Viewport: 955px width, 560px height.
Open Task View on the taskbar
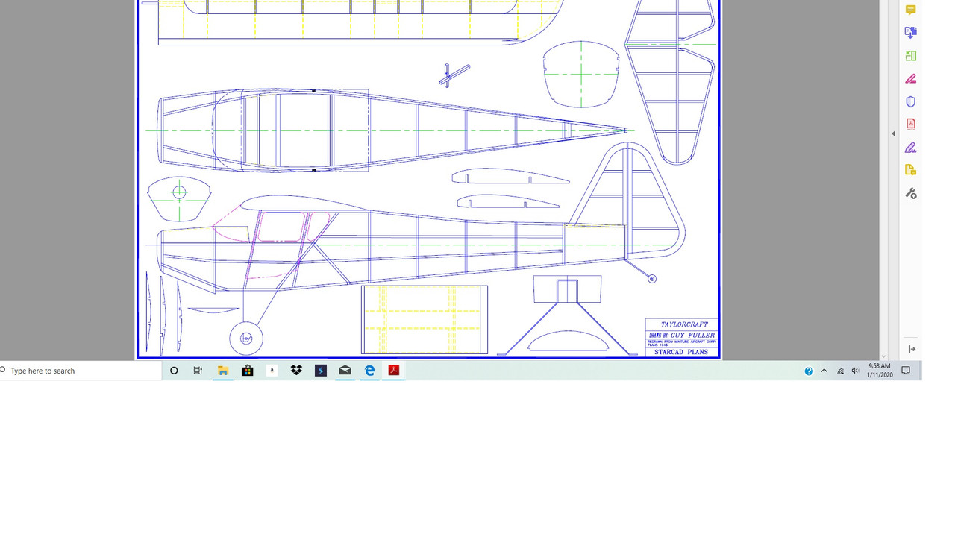(x=198, y=371)
